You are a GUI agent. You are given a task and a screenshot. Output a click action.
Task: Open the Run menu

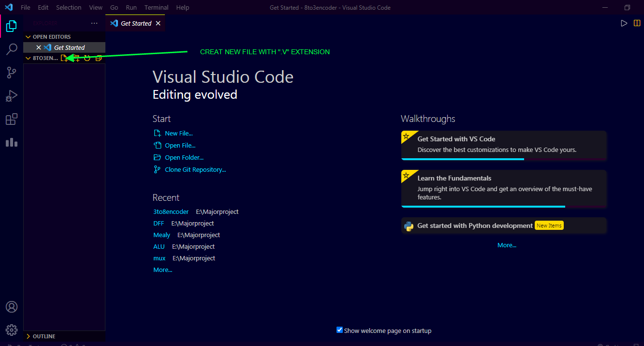pyautogui.click(x=131, y=7)
